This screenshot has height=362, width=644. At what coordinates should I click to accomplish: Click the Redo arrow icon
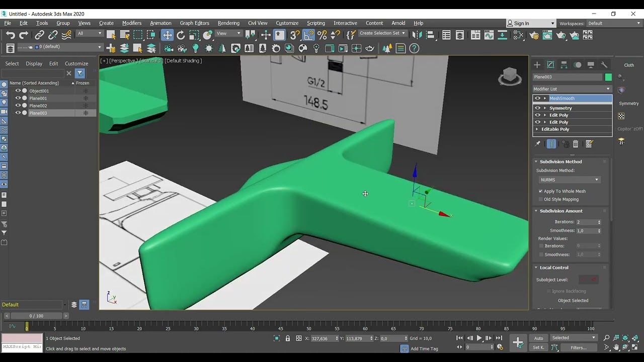(24, 35)
